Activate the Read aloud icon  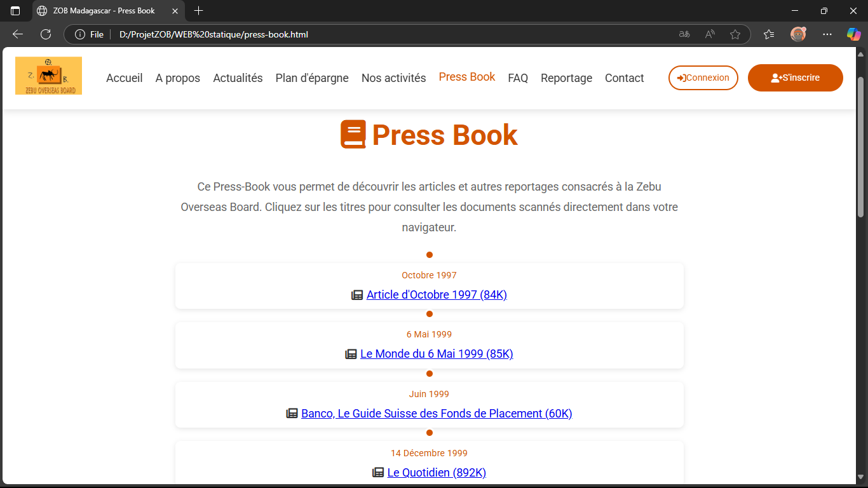coord(710,34)
